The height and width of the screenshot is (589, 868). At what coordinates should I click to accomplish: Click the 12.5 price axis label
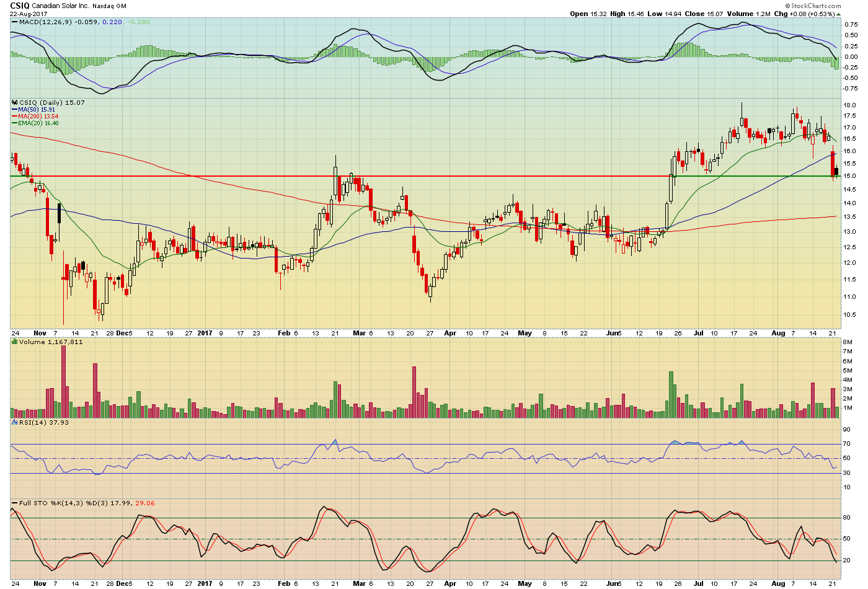[849, 247]
